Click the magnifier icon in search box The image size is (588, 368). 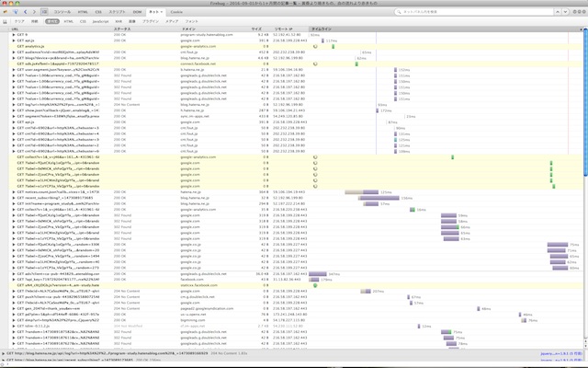tap(399, 12)
